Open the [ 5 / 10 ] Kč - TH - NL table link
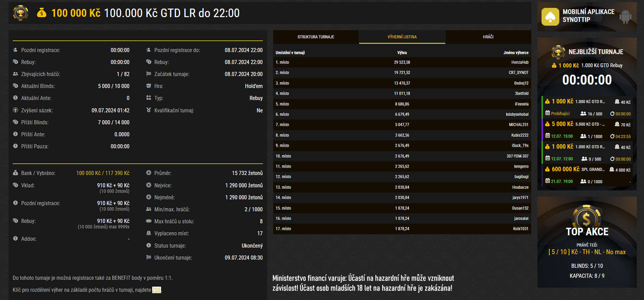 click(587, 252)
